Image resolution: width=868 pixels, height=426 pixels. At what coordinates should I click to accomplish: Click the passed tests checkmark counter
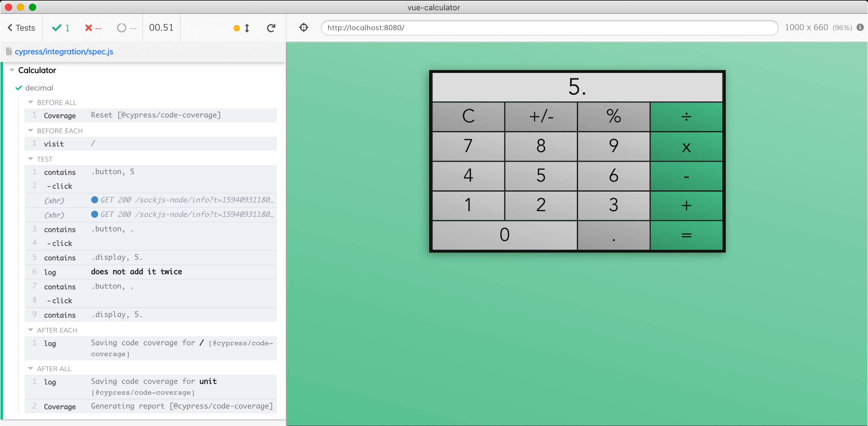(x=61, y=28)
